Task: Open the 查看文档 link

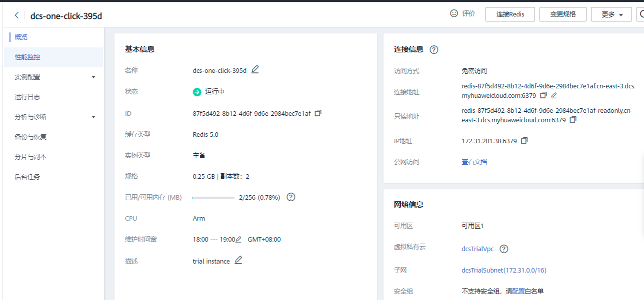Action: (x=474, y=162)
